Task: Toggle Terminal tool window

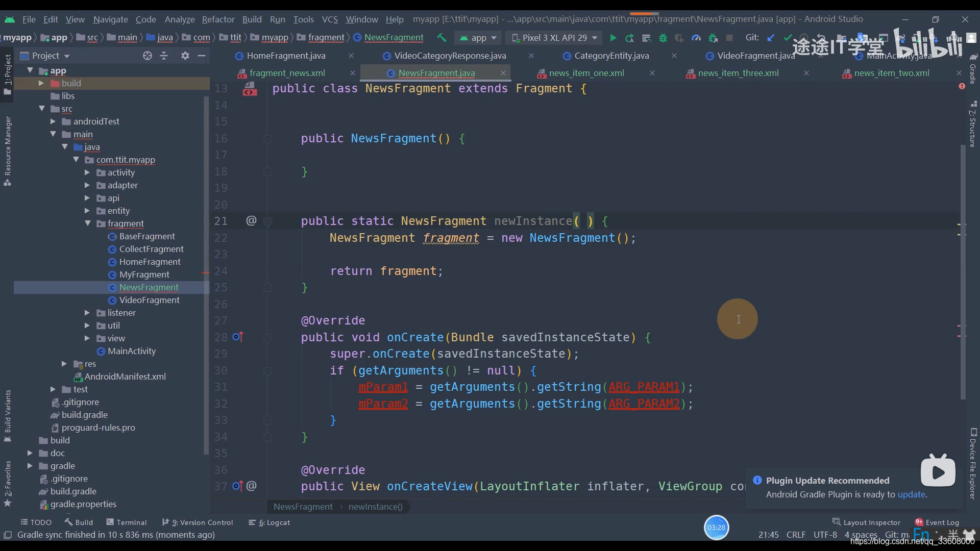Action: pyautogui.click(x=126, y=522)
